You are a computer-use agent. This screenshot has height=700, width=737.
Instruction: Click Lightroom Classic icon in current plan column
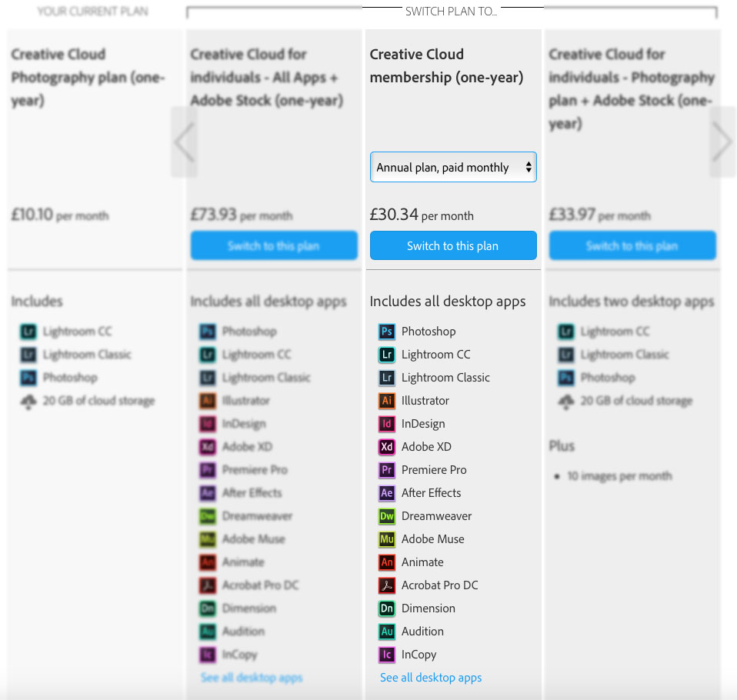coord(28,355)
